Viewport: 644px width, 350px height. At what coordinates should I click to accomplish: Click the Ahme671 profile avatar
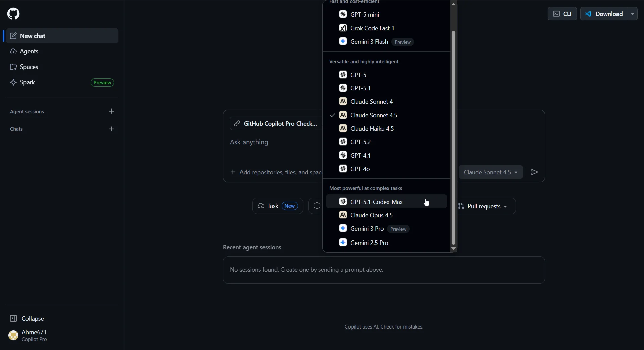pyautogui.click(x=13, y=335)
